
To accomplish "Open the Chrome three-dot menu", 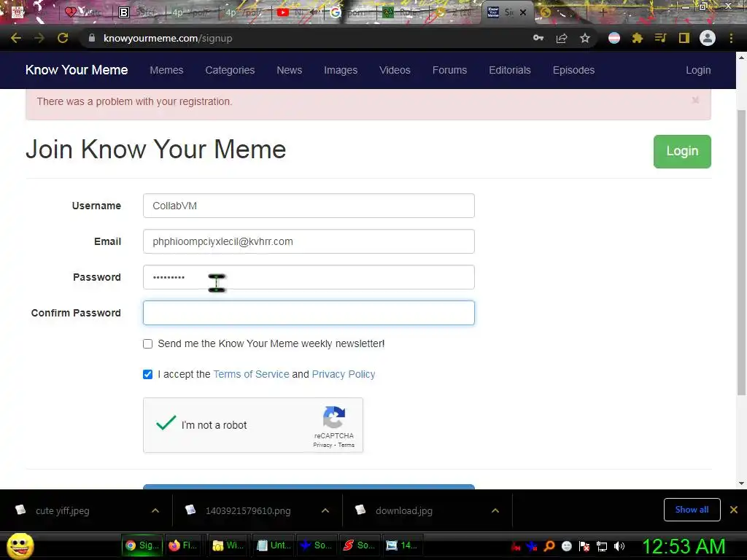I will pos(731,38).
